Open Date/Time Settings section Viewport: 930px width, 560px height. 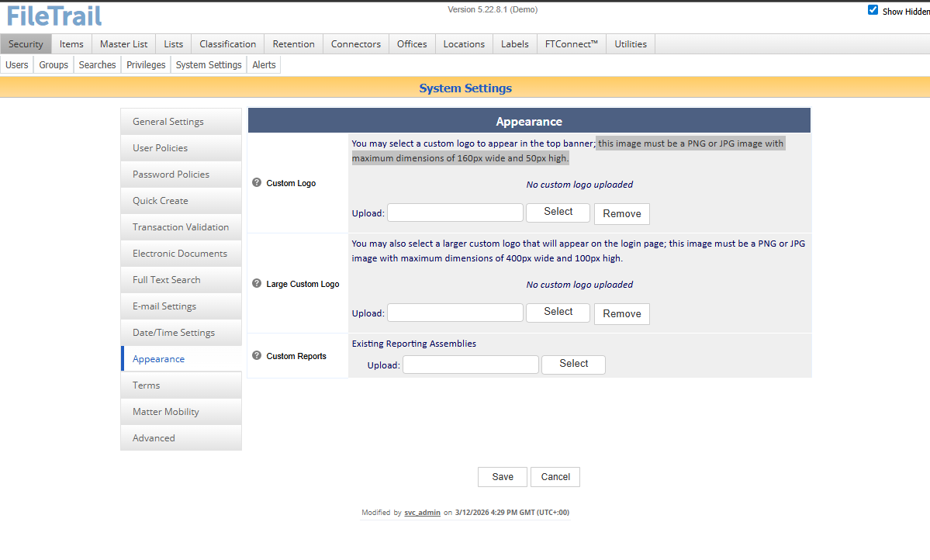tap(181, 333)
